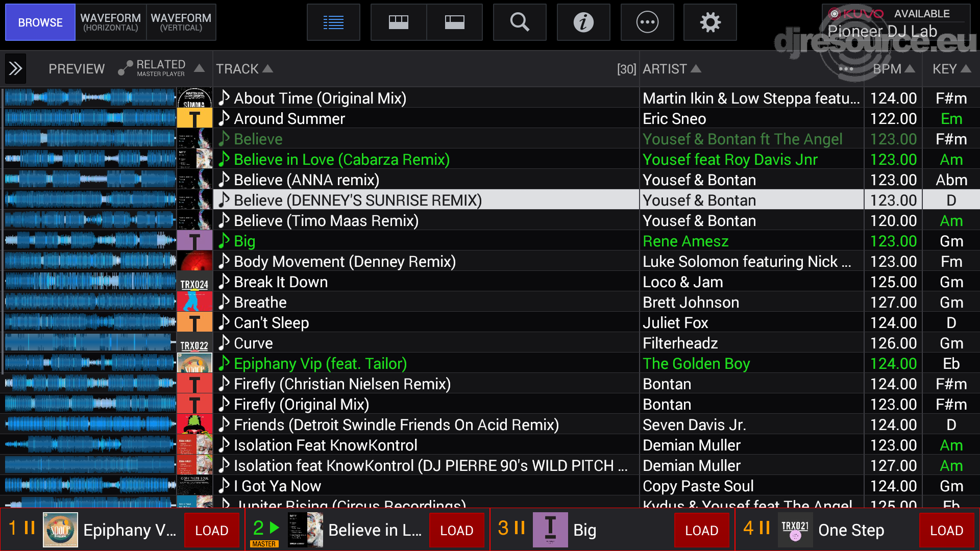This screenshot has width=980, height=551.
Task: Select track Can't Sleep
Action: [x=272, y=322]
